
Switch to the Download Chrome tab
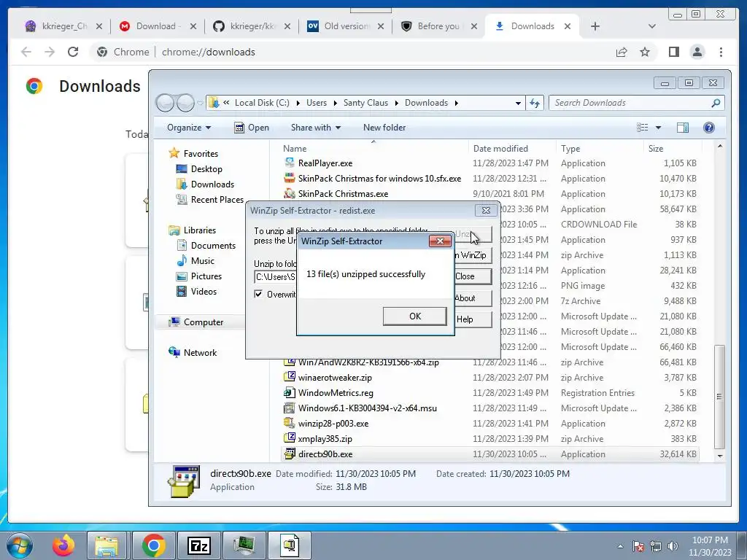coord(158,26)
